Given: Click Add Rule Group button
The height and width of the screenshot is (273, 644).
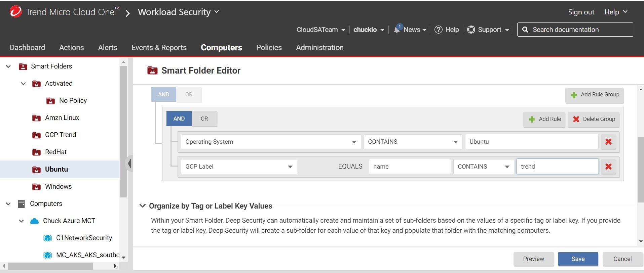Looking at the screenshot, I should pos(595,95).
